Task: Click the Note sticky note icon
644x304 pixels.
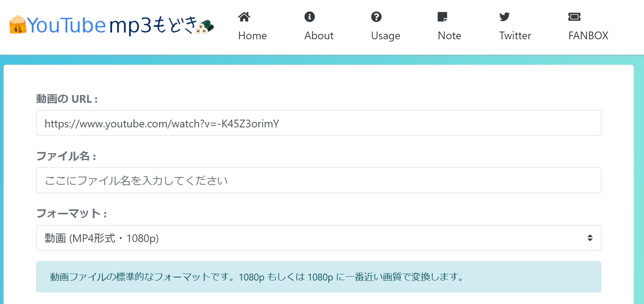Action: click(442, 17)
